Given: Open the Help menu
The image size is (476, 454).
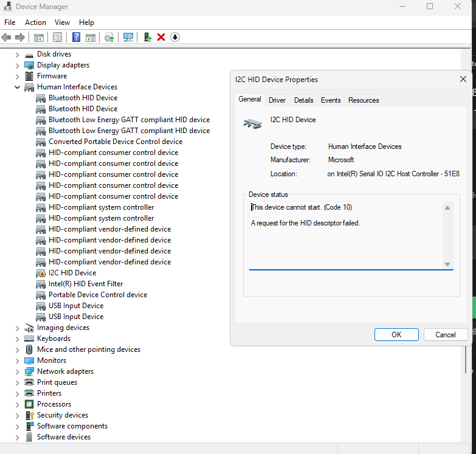Looking at the screenshot, I should pos(86,22).
